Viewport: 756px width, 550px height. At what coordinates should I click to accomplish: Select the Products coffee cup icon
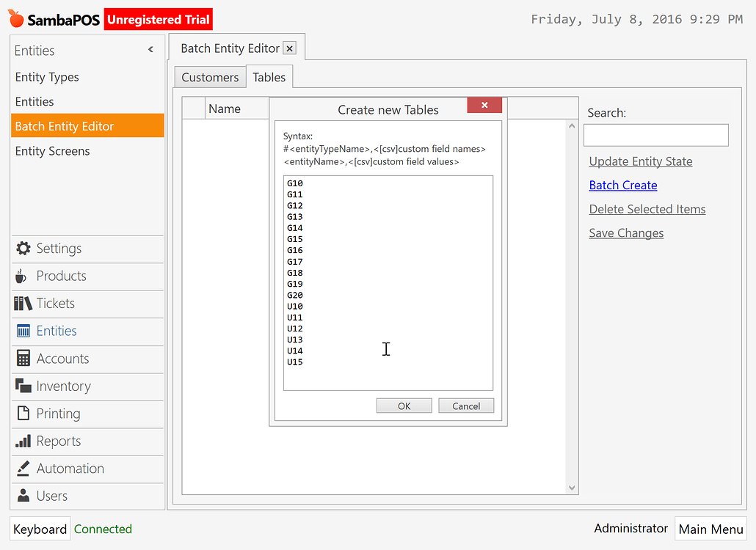coord(21,276)
